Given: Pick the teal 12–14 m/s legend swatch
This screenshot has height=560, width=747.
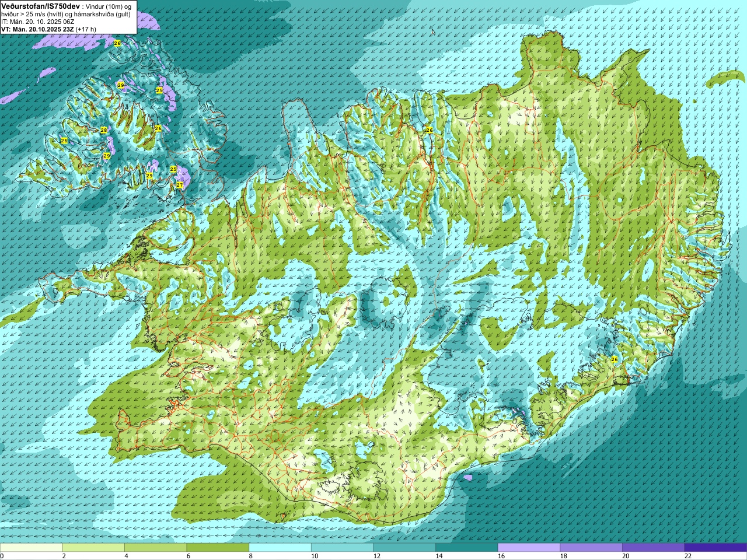Looking at the screenshot, I should point(404,548).
